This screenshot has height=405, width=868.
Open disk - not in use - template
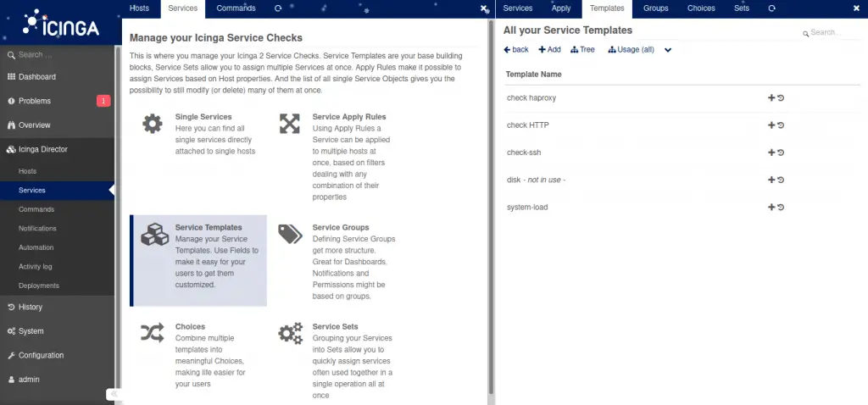coord(536,180)
